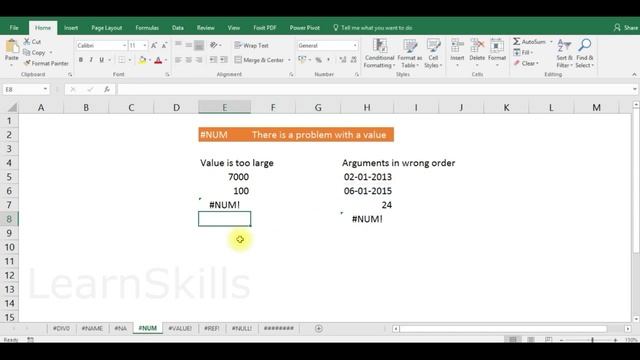
Task: Switch to the Page Layout tab
Action: tap(107, 28)
